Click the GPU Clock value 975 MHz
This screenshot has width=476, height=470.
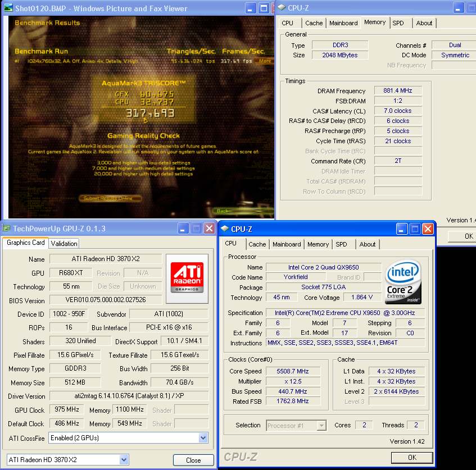67,409
